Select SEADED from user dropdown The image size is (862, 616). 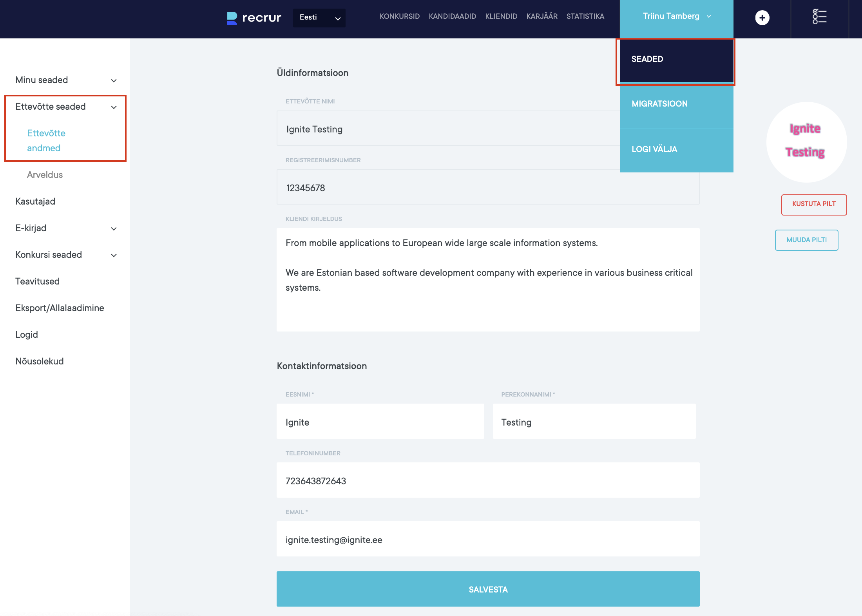[647, 59]
